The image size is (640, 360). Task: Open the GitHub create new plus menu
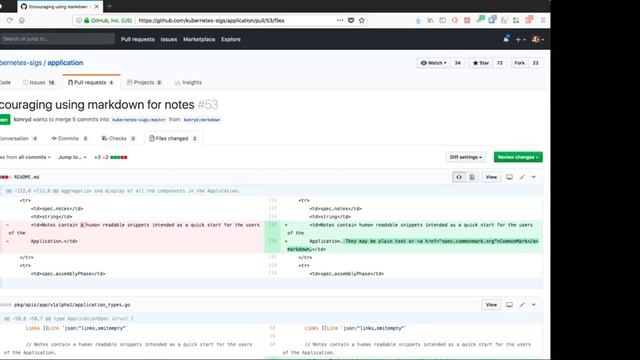pyautogui.click(x=520, y=40)
